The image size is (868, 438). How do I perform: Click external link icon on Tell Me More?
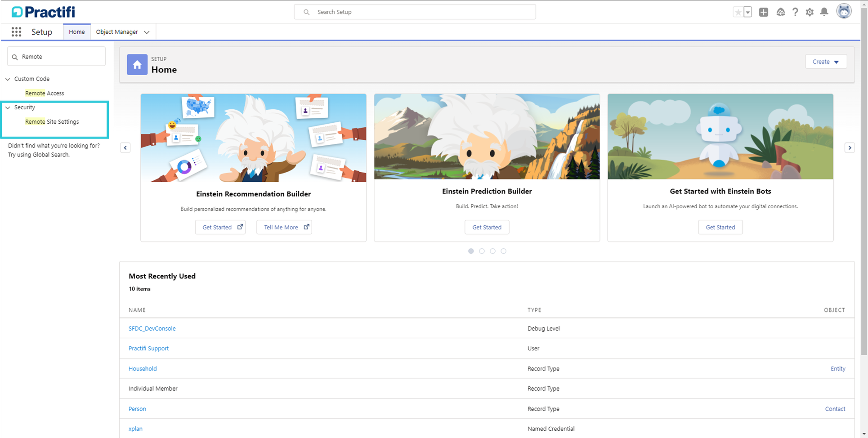[x=306, y=227]
